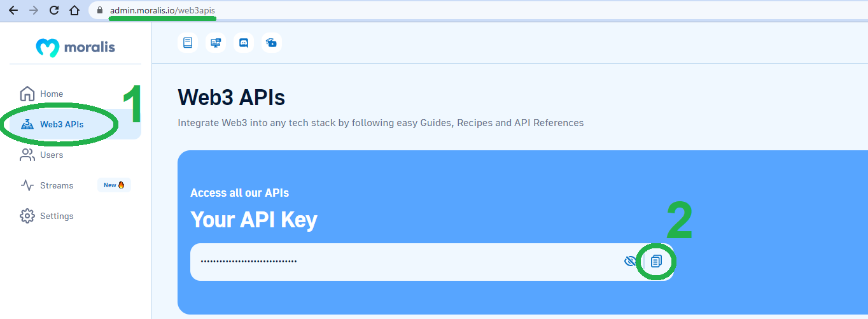The width and height of the screenshot is (868, 319).
Task: Open the documentation book icon
Action: coord(187,43)
